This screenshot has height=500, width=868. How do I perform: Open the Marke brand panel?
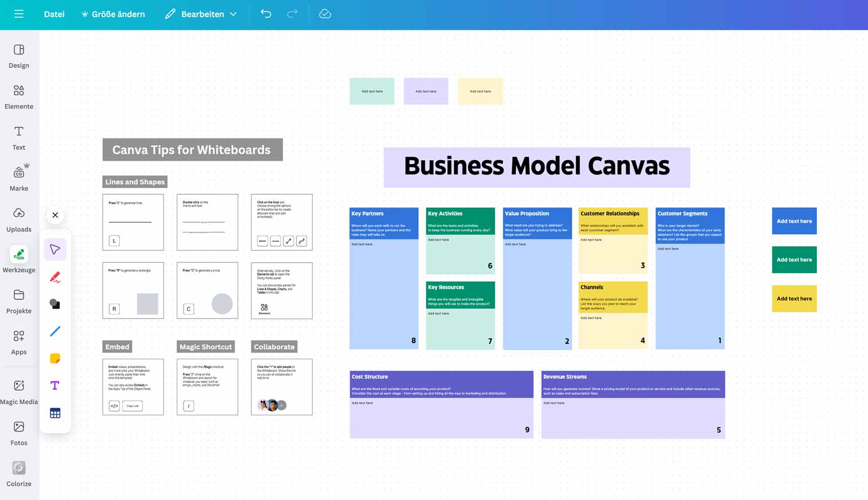tap(19, 179)
